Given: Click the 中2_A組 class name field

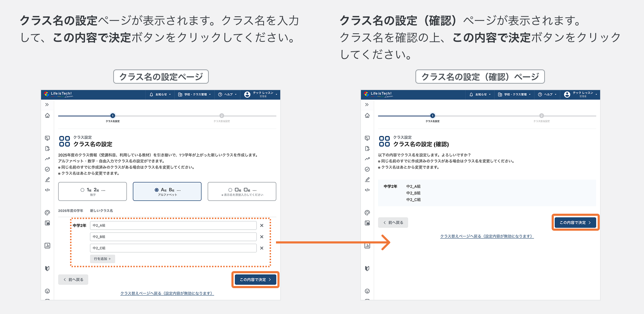Looking at the screenshot, I should pyautogui.click(x=173, y=225).
